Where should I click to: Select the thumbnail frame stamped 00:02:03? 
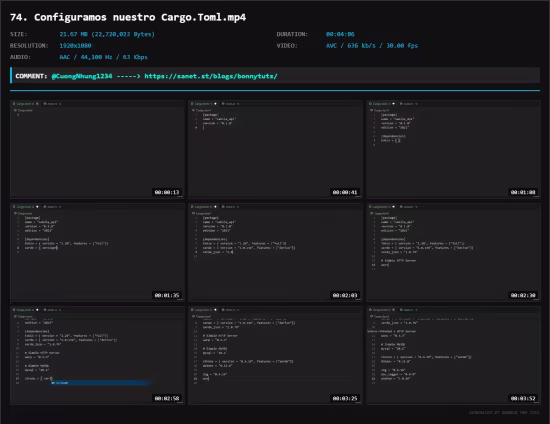[x=275, y=253]
